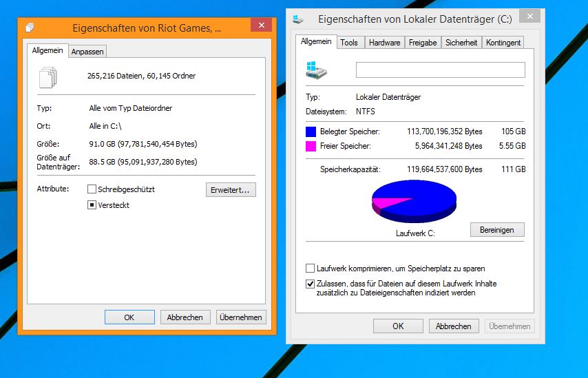Click the title bar files icon of the Riot Games window
The width and height of the screenshot is (588, 378).
pos(30,28)
